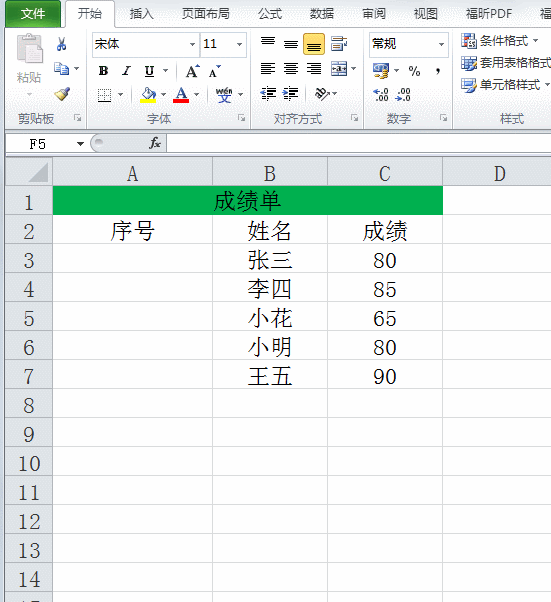Select the Format Painter brush

62,94
